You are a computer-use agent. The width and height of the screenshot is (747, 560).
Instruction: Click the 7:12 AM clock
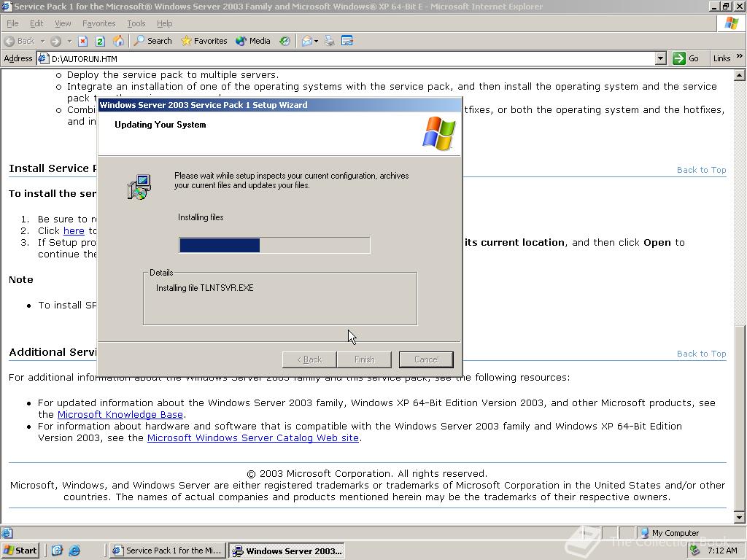722,551
